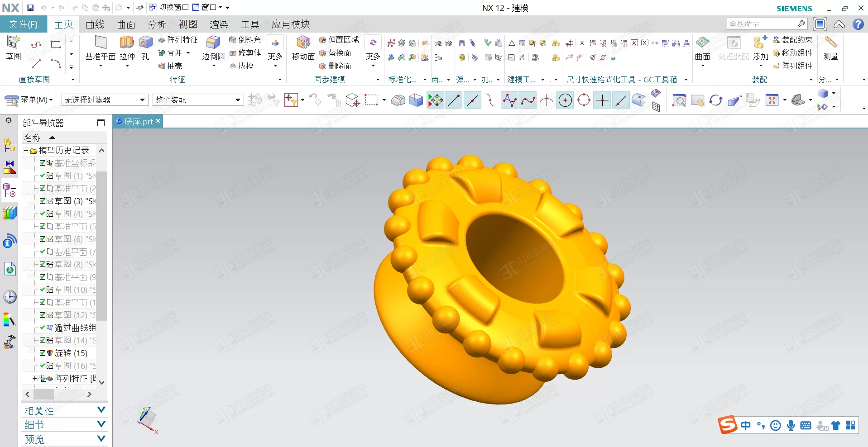868x447 pixels.
Task: Toggle checkbox for 草图 (16) feature
Action: tap(43, 366)
